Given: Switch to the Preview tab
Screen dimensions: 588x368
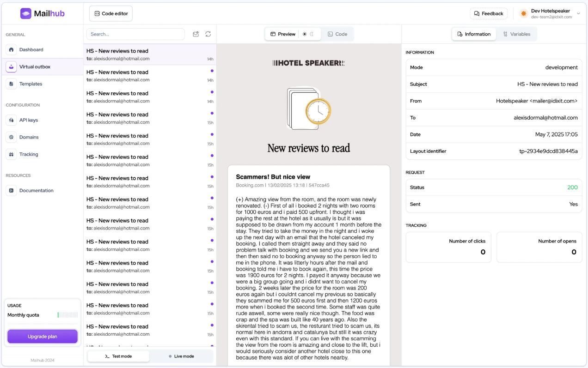Looking at the screenshot, I should pyautogui.click(x=282, y=34).
